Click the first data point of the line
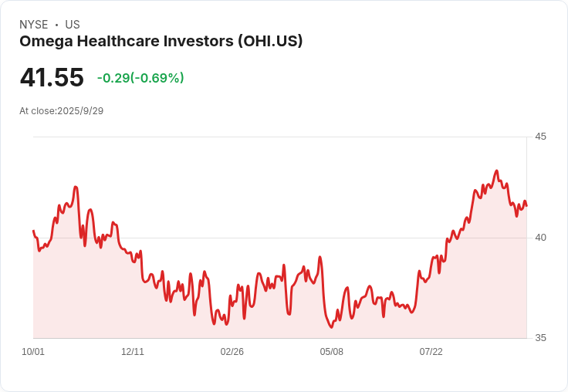568x392 pixels. (33, 231)
